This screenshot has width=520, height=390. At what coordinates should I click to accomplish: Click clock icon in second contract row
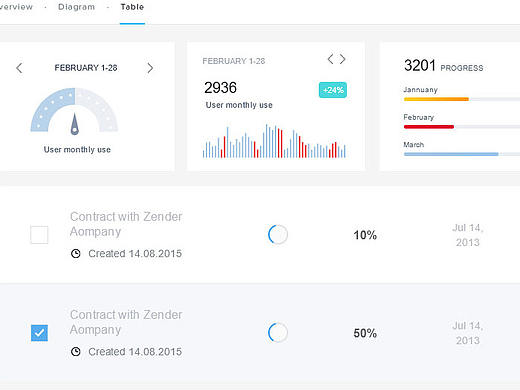coord(76,352)
